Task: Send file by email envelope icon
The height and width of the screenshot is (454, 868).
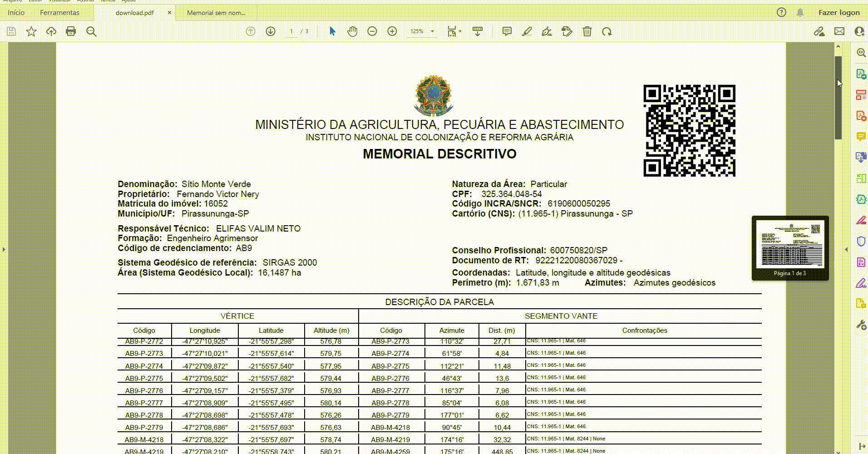Action: (839, 31)
